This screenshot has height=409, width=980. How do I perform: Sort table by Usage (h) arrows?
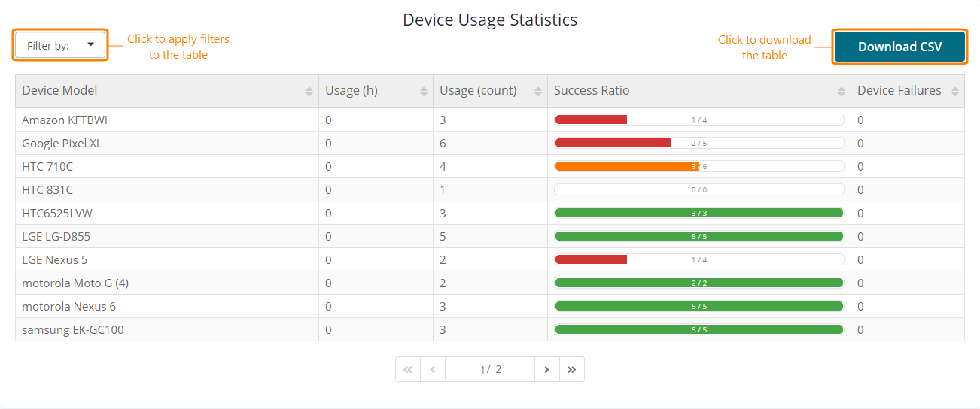[x=423, y=91]
